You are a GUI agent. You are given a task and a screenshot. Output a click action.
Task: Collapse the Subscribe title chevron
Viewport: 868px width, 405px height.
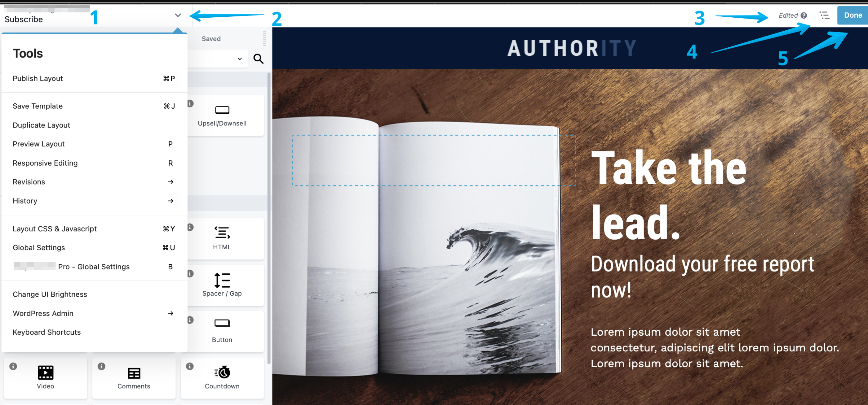pyautogui.click(x=178, y=15)
